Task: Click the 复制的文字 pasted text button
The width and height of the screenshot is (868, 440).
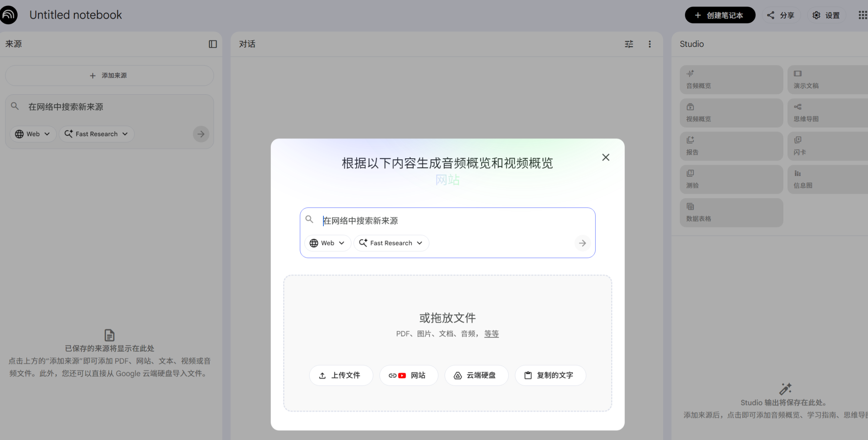Action: (550, 375)
